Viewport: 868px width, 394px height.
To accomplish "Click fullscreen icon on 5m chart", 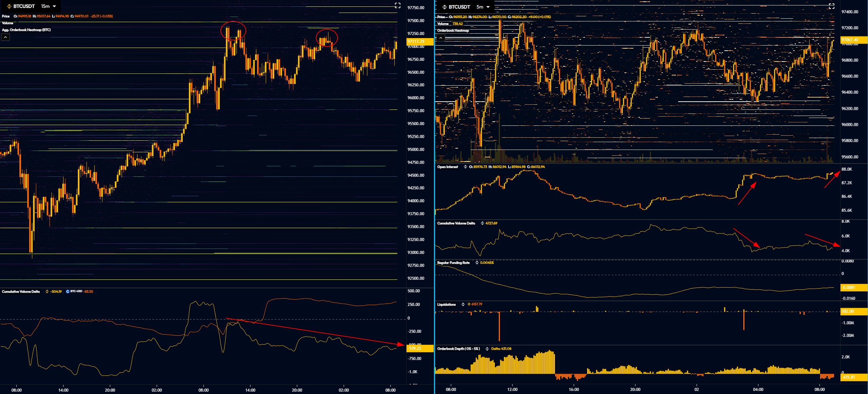I will (831, 6).
